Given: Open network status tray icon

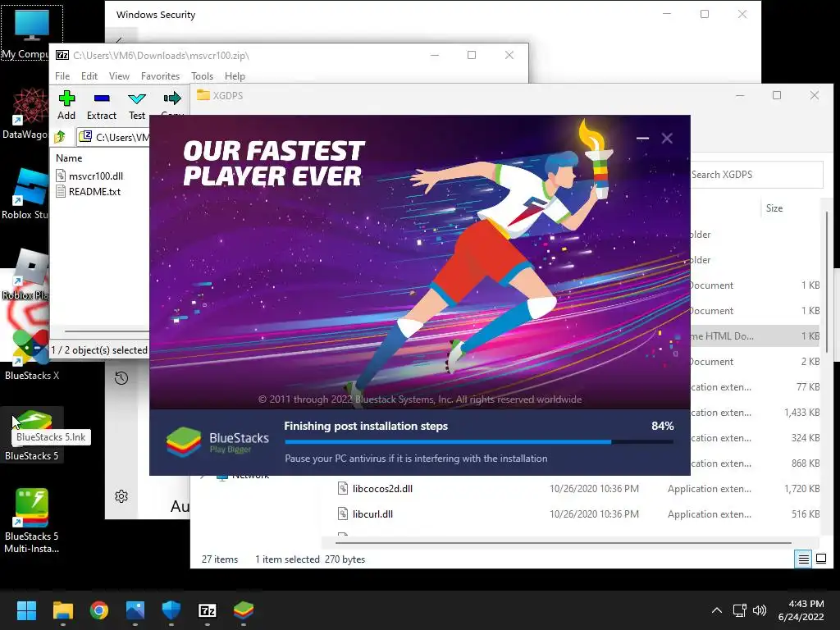Looking at the screenshot, I should click(740, 610).
